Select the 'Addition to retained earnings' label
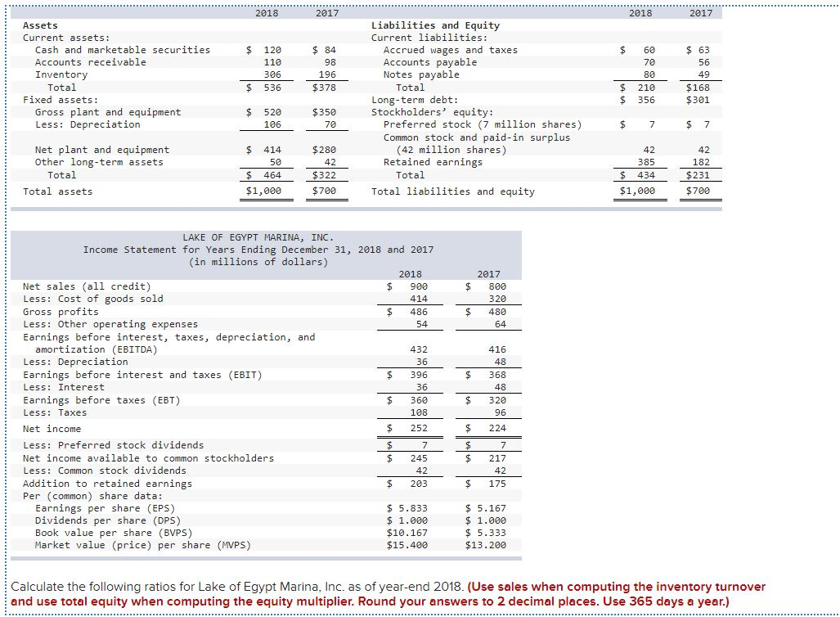This screenshot has width=840, height=617. (107, 484)
